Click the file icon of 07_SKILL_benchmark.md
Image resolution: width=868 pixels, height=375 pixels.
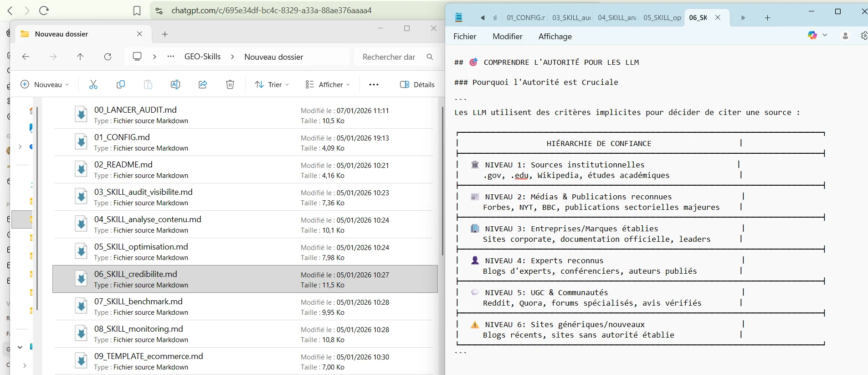(81, 306)
